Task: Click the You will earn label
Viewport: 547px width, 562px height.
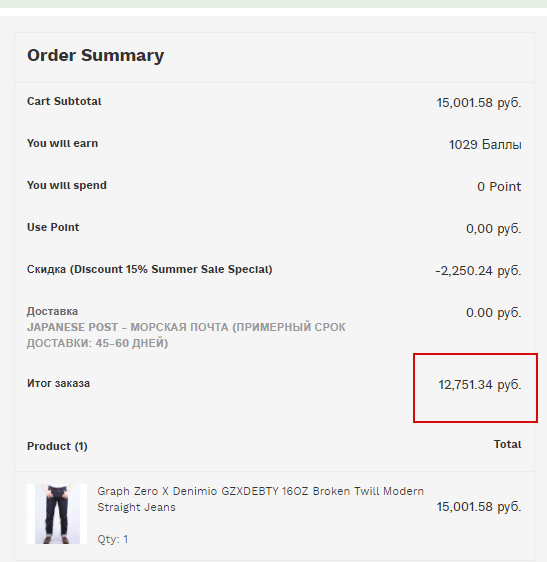Action: [x=62, y=143]
